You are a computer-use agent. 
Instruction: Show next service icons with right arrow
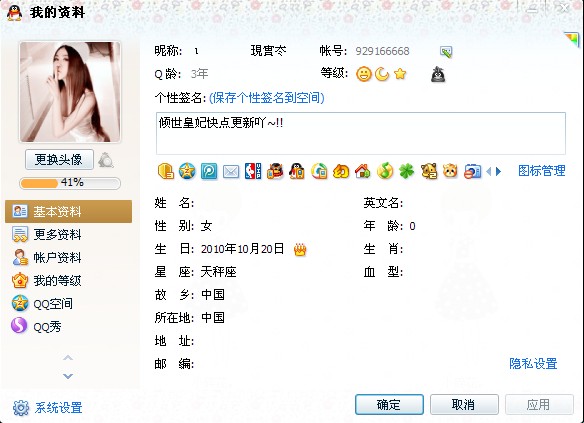click(498, 172)
